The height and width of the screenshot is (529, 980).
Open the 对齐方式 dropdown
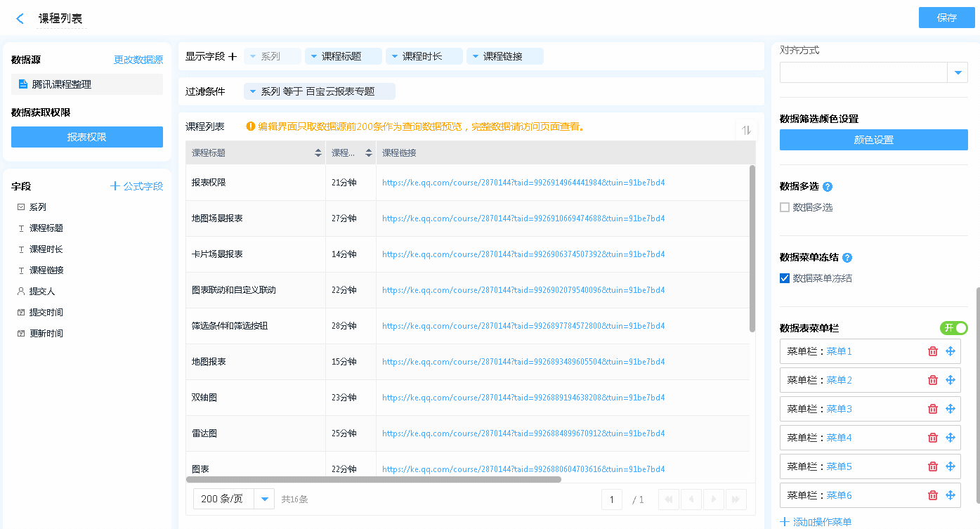point(958,72)
